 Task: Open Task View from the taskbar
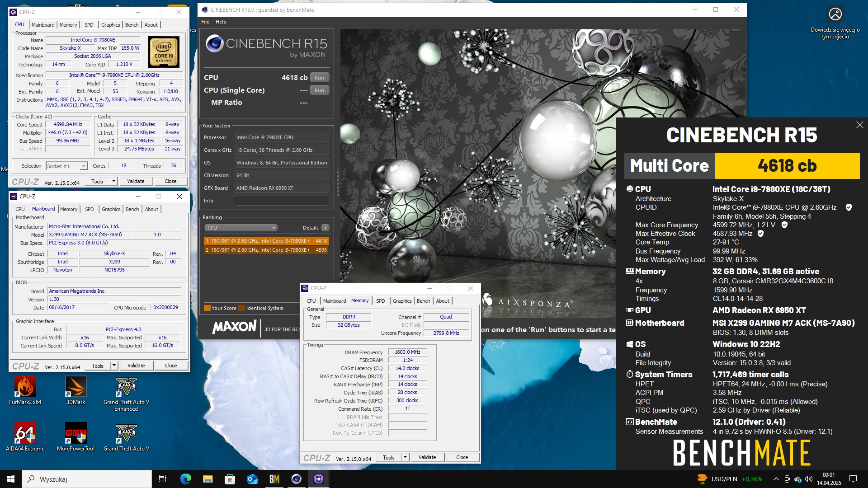pyautogui.click(x=163, y=479)
